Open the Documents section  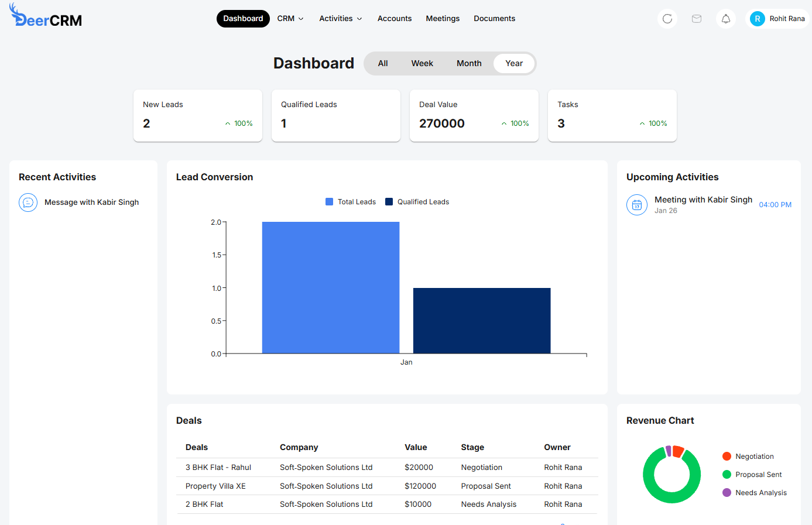pos(494,18)
